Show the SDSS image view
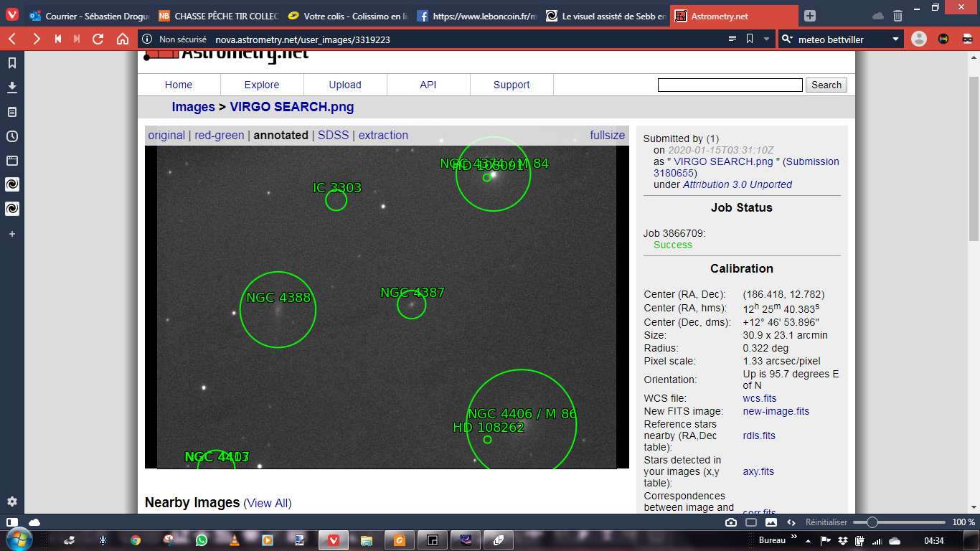980x551 pixels. (334, 135)
